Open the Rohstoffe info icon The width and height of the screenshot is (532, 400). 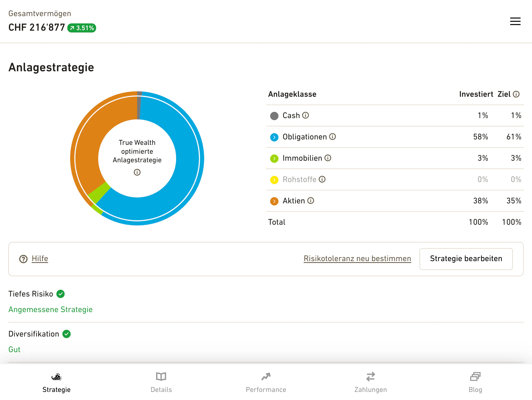pyautogui.click(x=322, y=179)
